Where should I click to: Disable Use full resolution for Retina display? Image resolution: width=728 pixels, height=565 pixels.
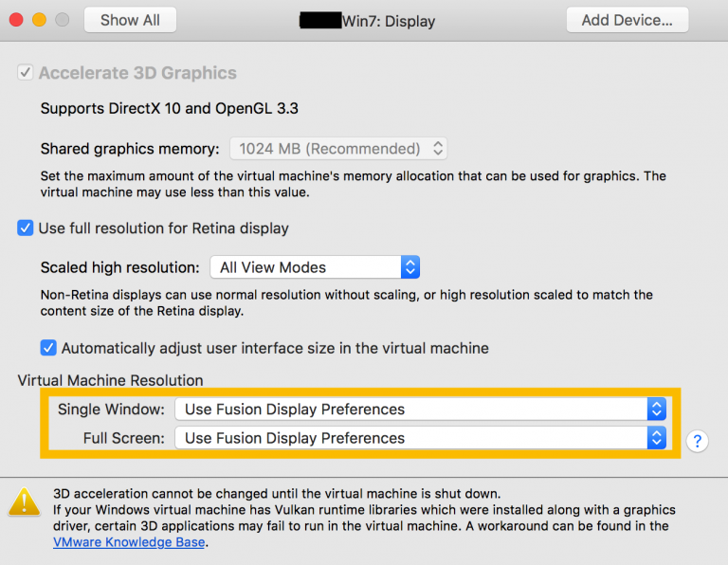click(x=26, y=228)
